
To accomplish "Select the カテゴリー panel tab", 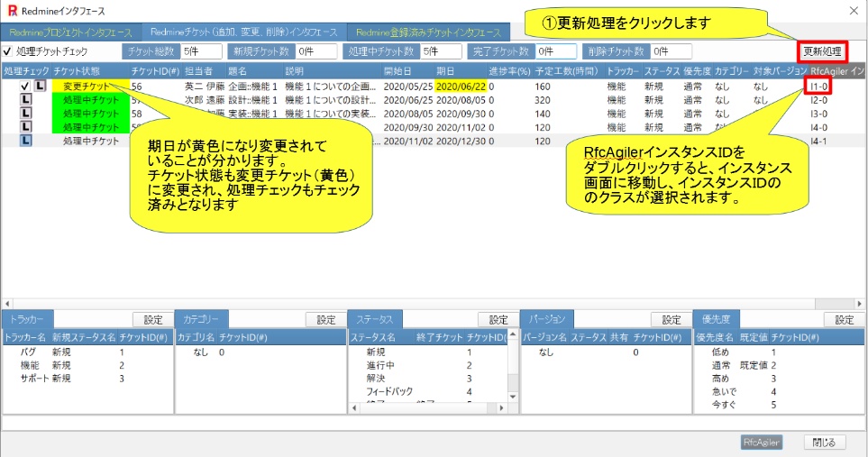I will coord(201,319).
